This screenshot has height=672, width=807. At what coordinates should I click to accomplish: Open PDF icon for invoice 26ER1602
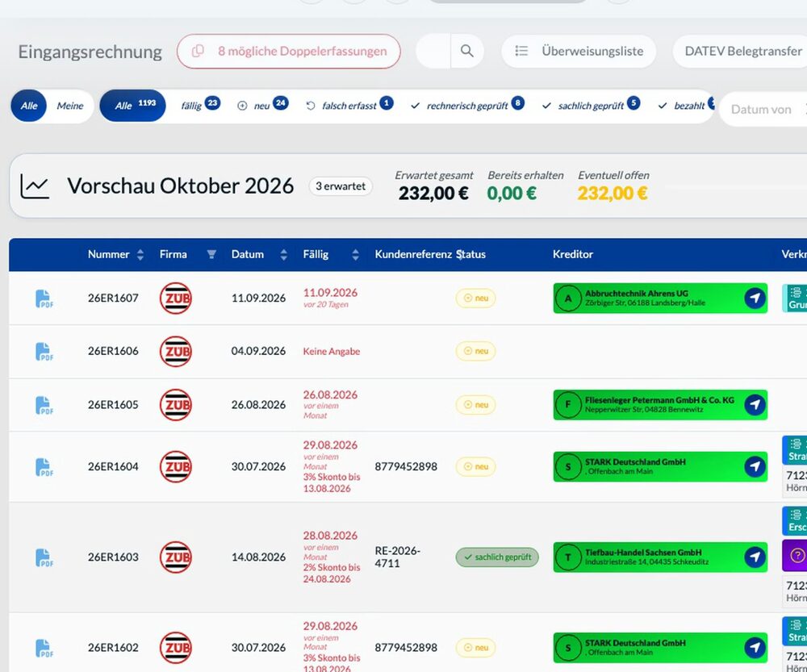[x=44, y=648]
